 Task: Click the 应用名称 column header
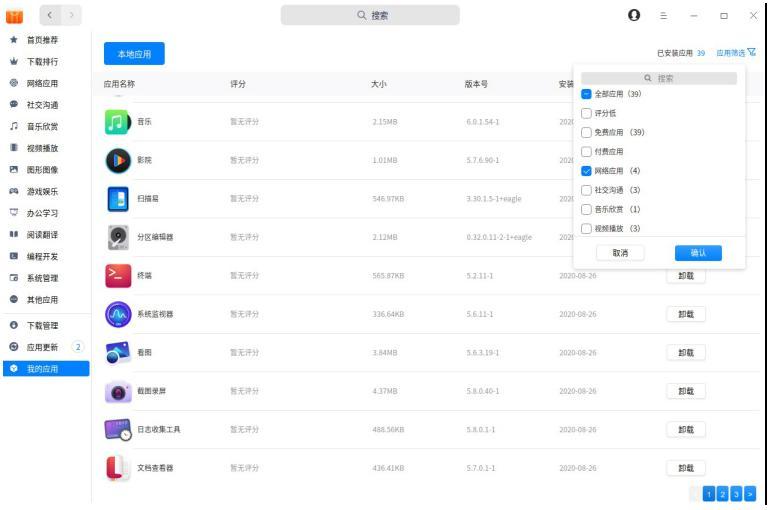coord(119,84)
